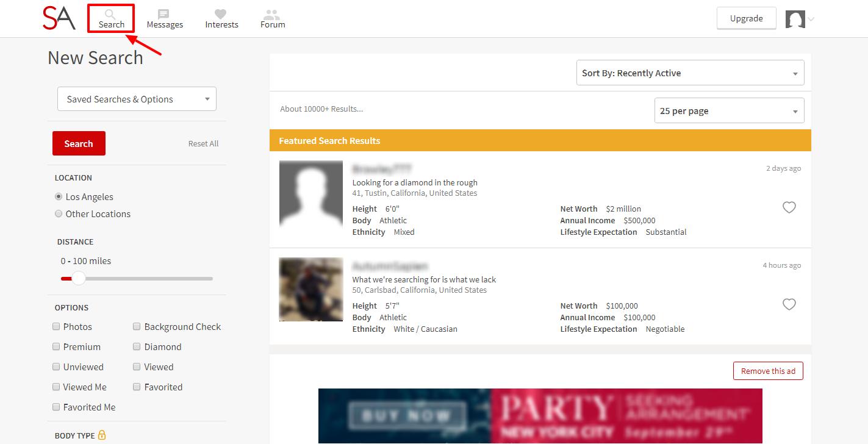Favorite the Tustin profile with heart icon

click(789, 207)
